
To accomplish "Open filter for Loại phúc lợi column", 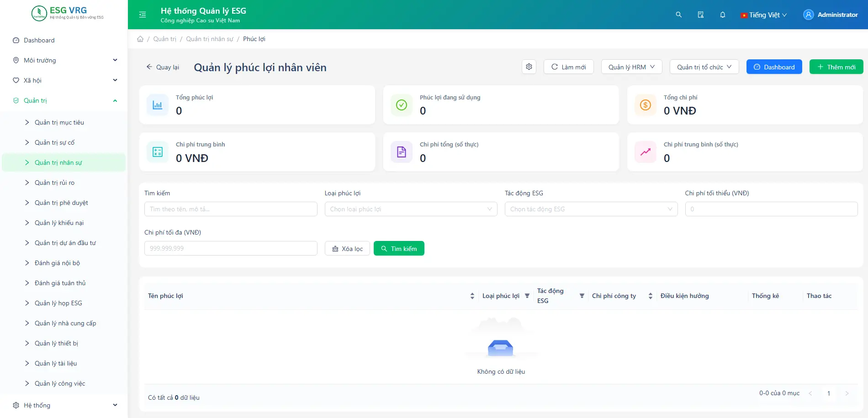I will coord(527,296).
